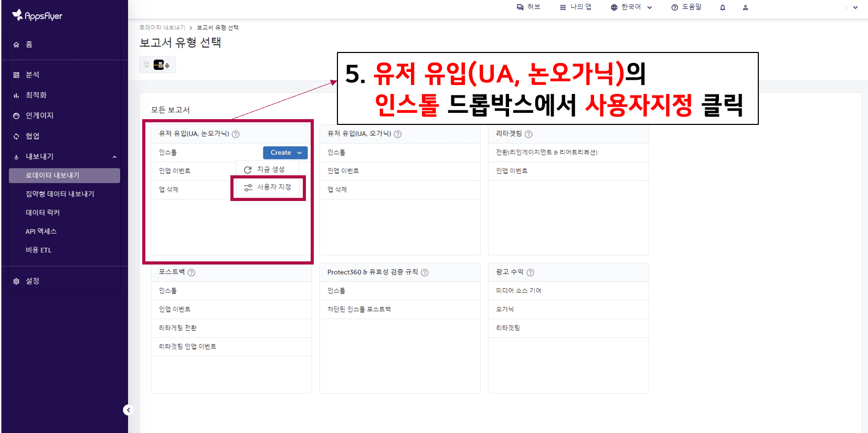The image size is (868, 433).
Task: Click 전환(리인게이지먼트 & 리어트리뷰션) row
Action: [568, 153]
